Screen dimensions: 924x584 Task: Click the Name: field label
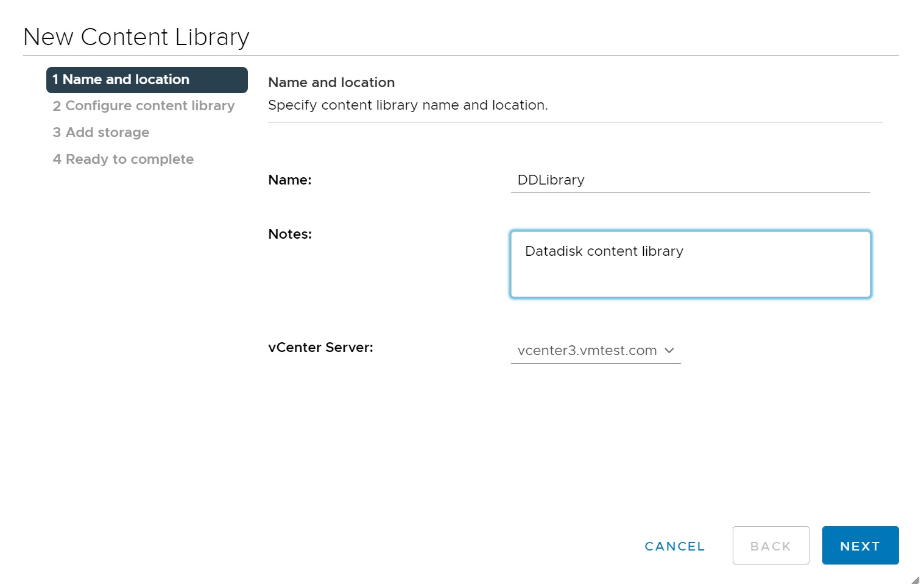point(290,180)
